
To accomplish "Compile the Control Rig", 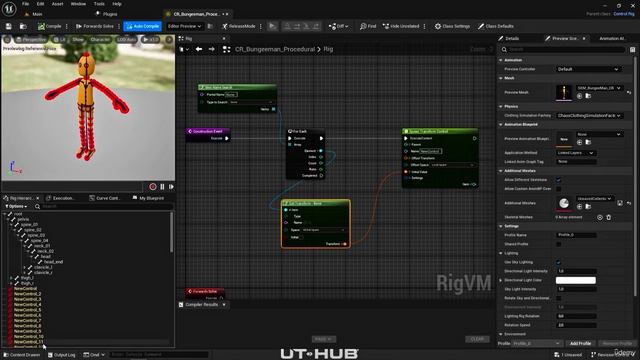I will [x=49, y=26].
